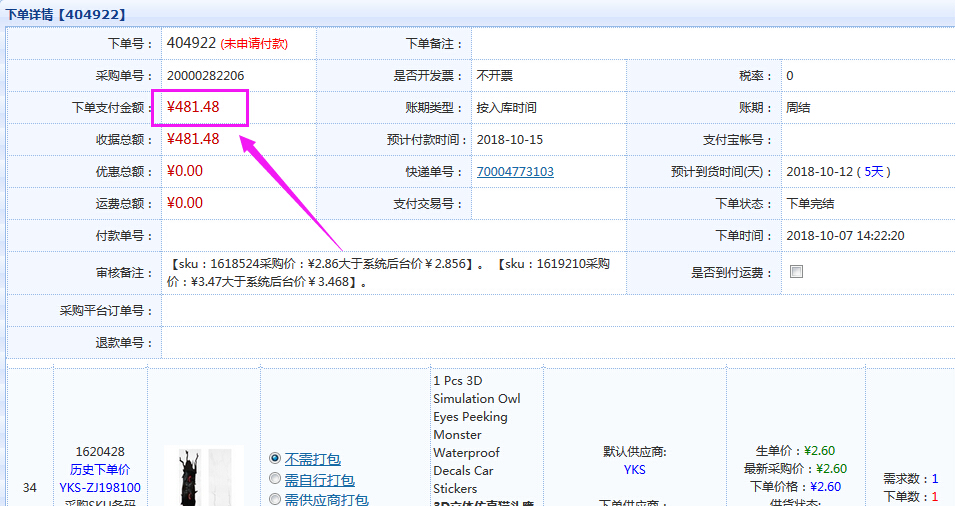This screenshot has width=955, height=506.
Task: Click the order time 2018-10-07 14:22:20
Action: [x=845, y=236]
